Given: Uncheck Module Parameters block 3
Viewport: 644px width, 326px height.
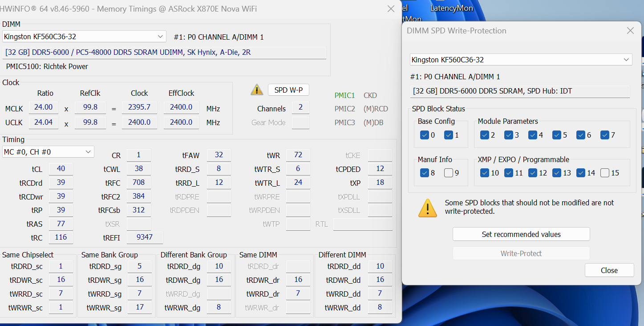Looking at the screenshot, I should click(x=508, y=135).
